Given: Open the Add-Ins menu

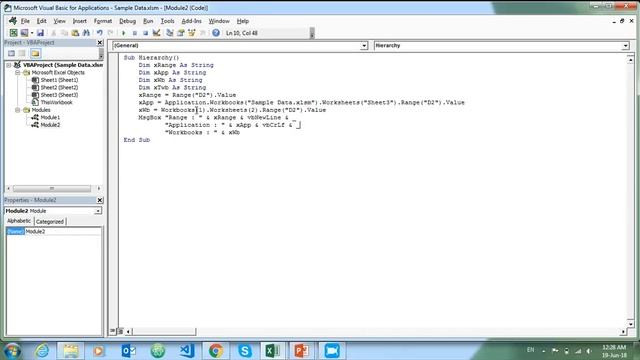Looking at the screenshot, I should click(191, 21).
